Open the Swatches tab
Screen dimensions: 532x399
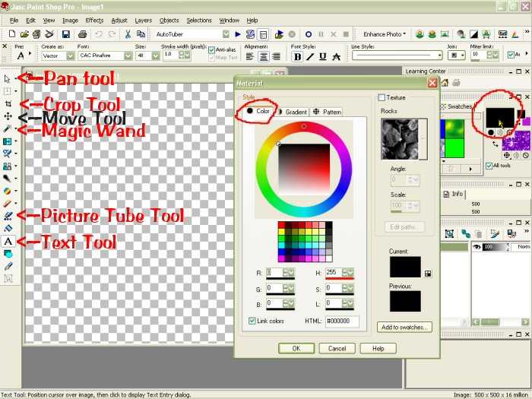[x=457, y=106]
